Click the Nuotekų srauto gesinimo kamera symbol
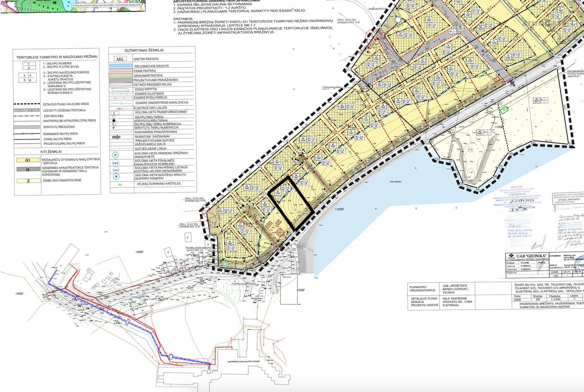 coord(116,177)
